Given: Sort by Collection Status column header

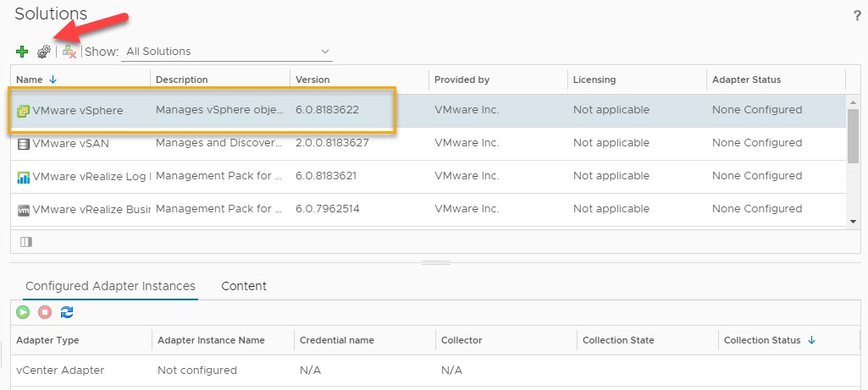Looking at the screenshot, I should click(762, 340).
